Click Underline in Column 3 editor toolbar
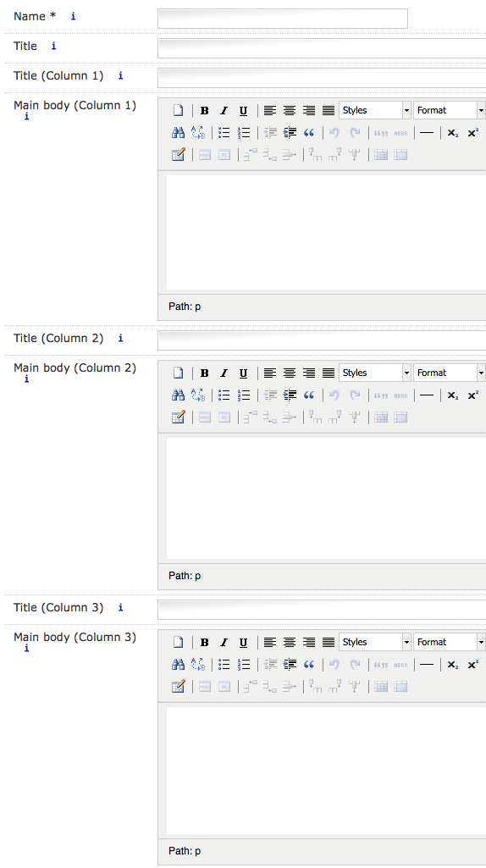The image size is (486, 868). [243, 643]
